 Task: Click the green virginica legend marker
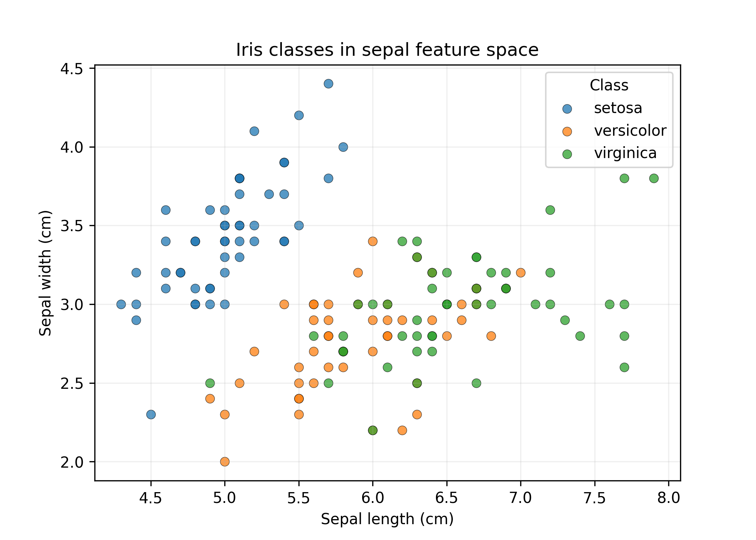point(567,154)
